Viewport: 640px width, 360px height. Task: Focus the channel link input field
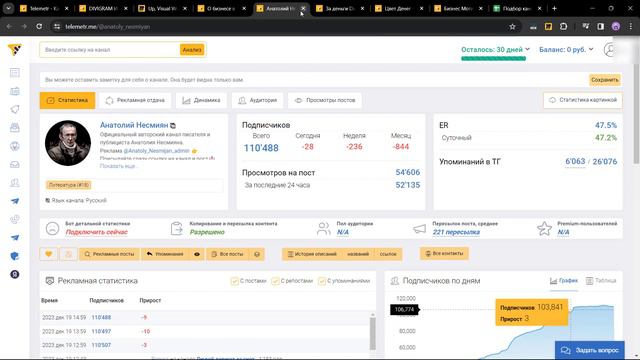tap(110, 50)
